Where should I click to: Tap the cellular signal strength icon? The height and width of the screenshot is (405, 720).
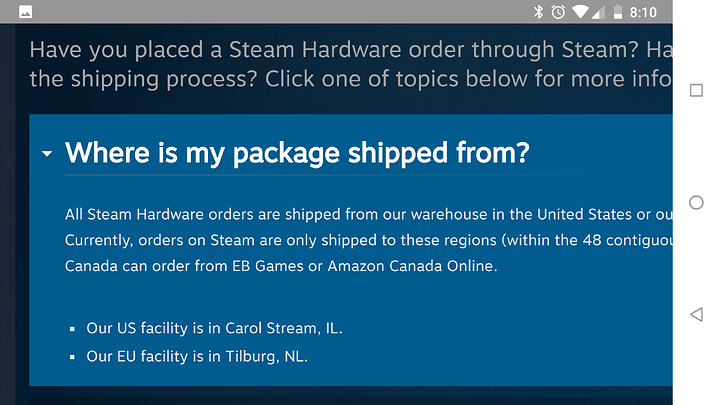[598, 12]
